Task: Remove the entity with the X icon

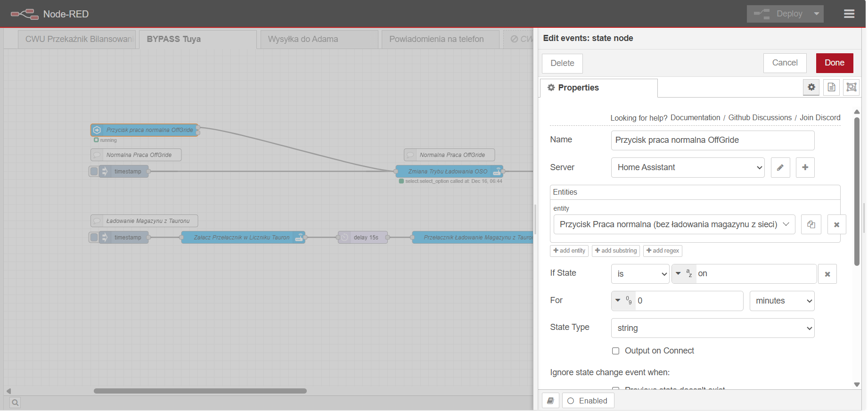Action: coord(836,224)
